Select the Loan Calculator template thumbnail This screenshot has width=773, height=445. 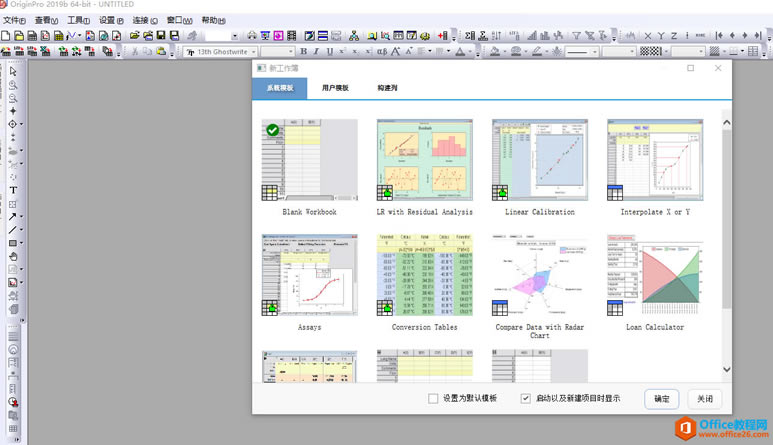pyautogui.click(x=655, y=275)
